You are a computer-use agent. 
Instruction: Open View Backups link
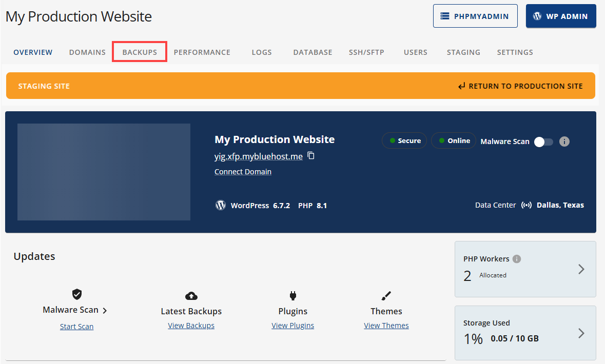pyautogui.click(x=191, y=325)
